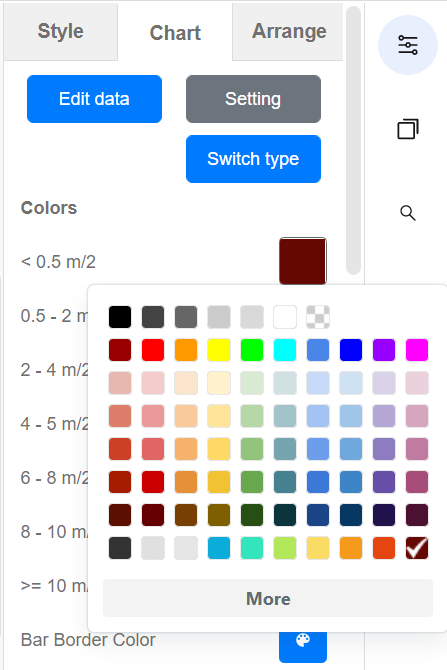Open More colors option
Image resolution: width=447 pixels, height=670 pixels.
pos(268,598)
